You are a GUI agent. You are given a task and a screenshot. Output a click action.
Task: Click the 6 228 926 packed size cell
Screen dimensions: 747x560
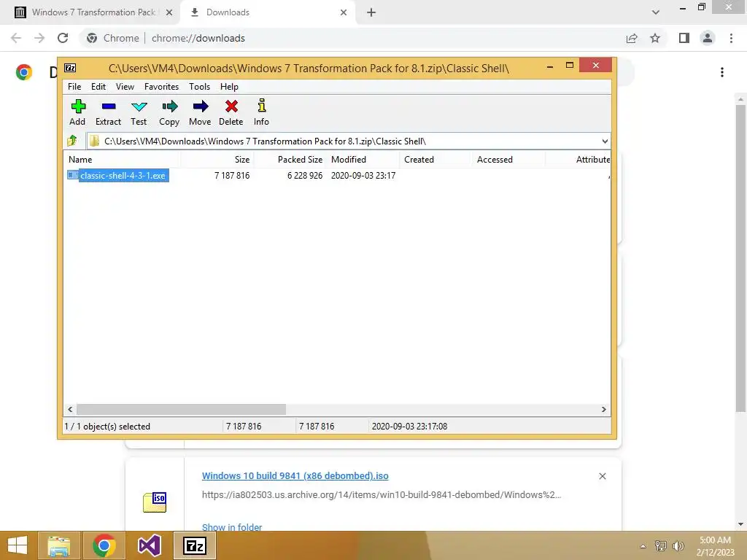[305, 175]
